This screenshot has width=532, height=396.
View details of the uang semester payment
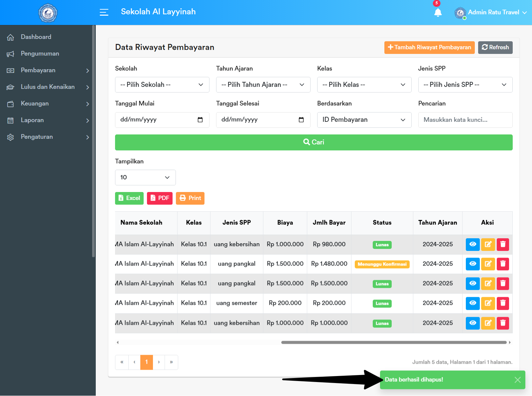[472, 303]
